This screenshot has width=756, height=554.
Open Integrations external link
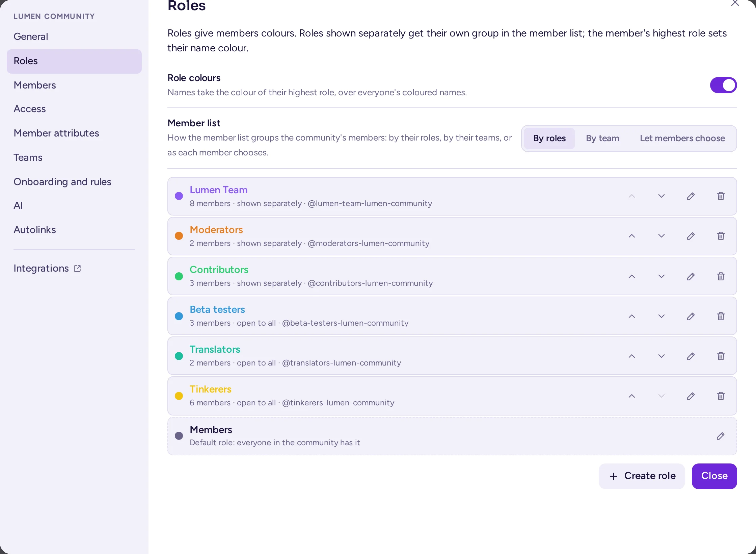(x=74, y=269)
